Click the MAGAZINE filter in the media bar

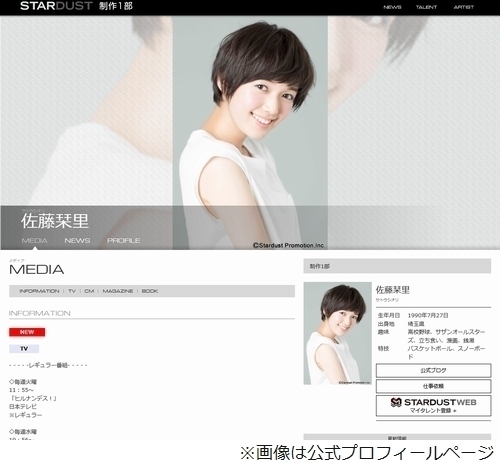coord(118,291)
